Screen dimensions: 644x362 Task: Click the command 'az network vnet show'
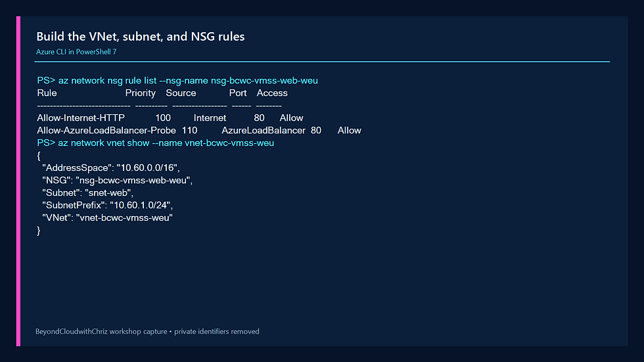tap(104, 143)
